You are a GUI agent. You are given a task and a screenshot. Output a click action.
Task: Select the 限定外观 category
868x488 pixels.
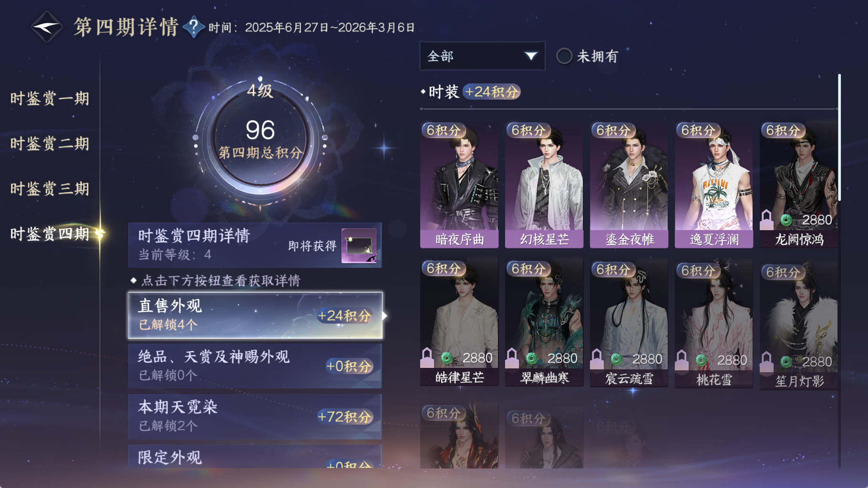pos(255,457)
